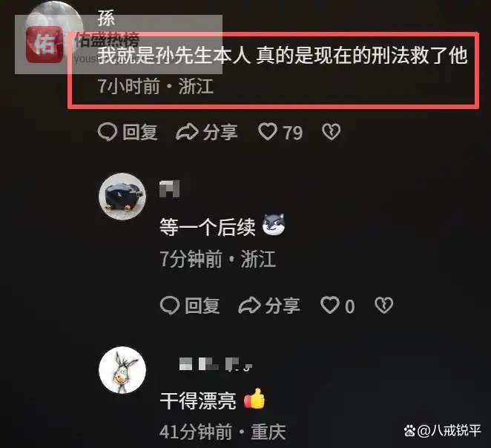
Task: Like the 等一个后续 comment with 0 likes
Action: click(330, 305)
